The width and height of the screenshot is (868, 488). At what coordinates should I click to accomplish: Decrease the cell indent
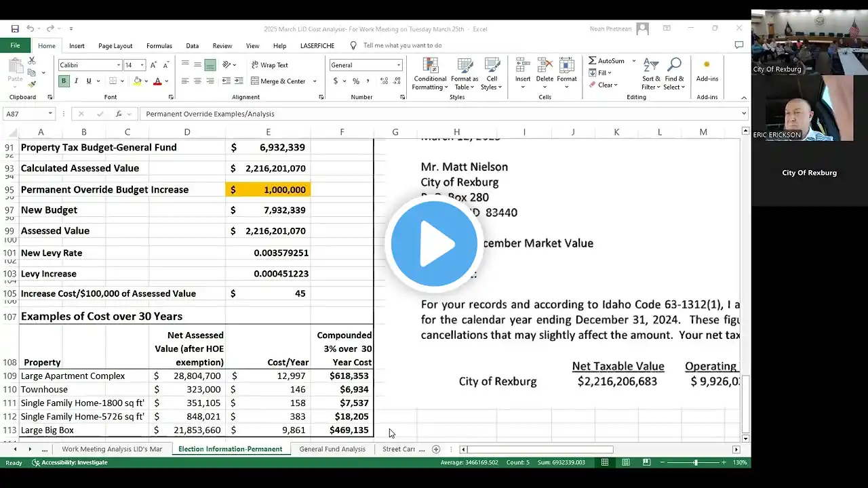tap(226, 81)
